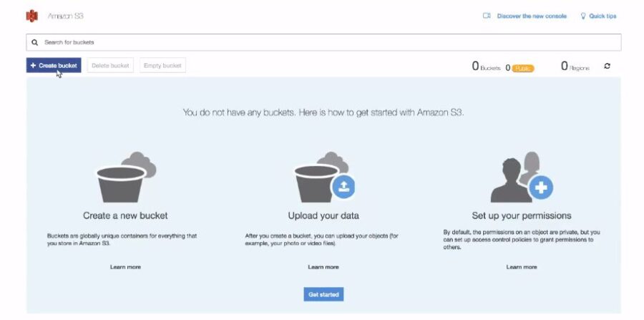Click the 'You do not have any buckets' message
This screenshot has width=644, height=320.
[x=323, y=112]
